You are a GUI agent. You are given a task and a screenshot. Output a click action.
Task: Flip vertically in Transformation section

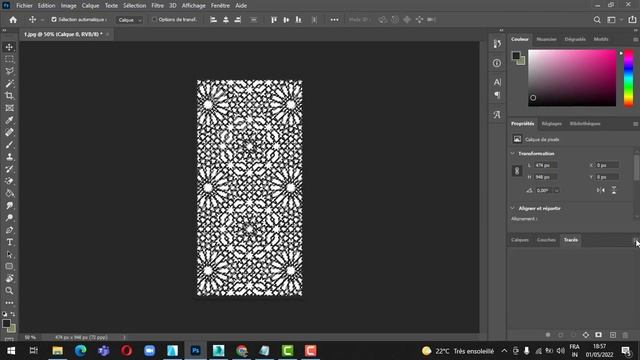click(613, 190)
